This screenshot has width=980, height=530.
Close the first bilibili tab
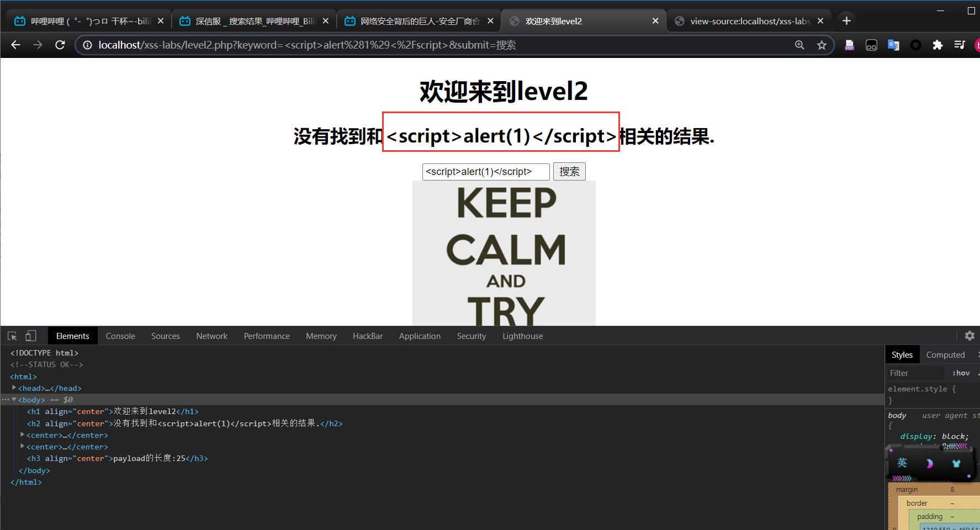161,21
